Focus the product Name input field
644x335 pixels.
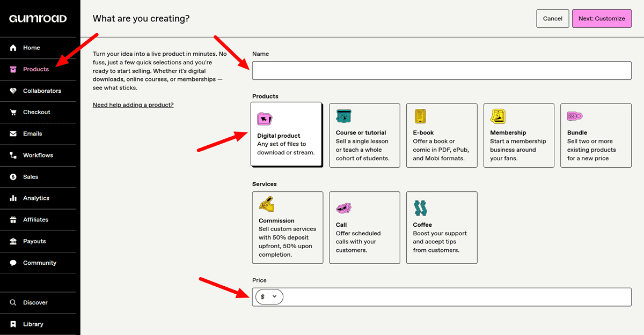(442, 71)
